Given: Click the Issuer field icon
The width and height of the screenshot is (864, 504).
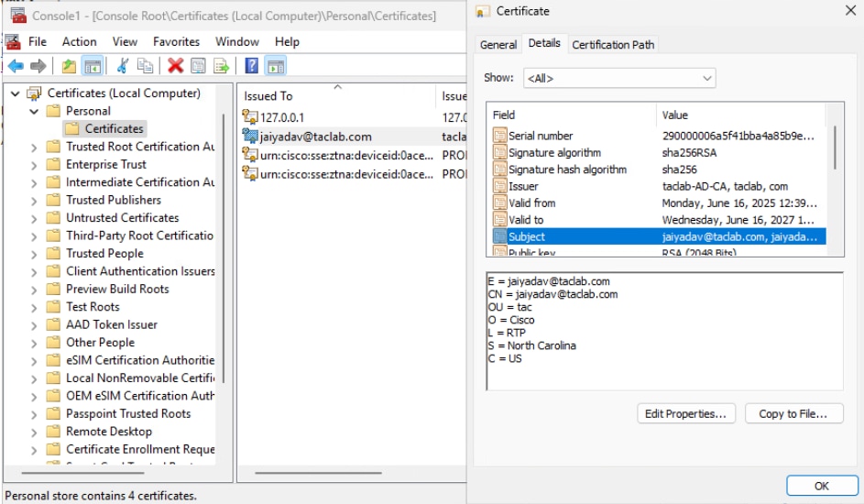Looking at the screenshot, I should click(499, 186).
